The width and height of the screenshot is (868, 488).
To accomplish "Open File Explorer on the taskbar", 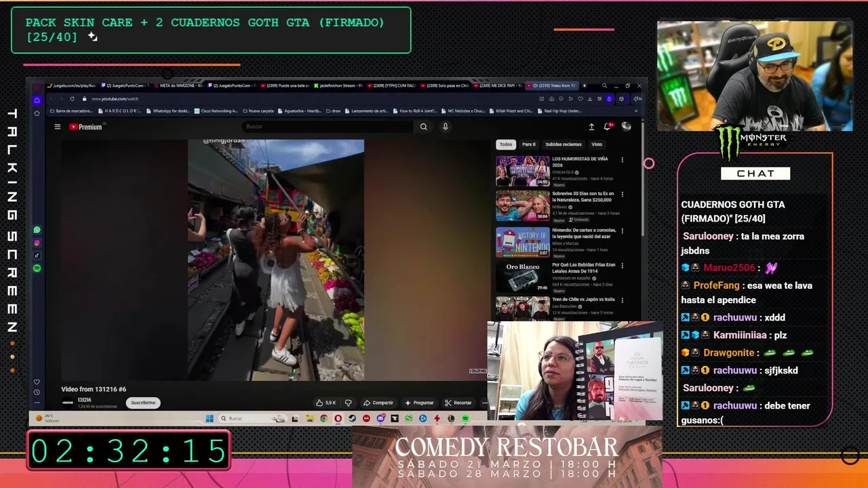I will pos(310,418).
